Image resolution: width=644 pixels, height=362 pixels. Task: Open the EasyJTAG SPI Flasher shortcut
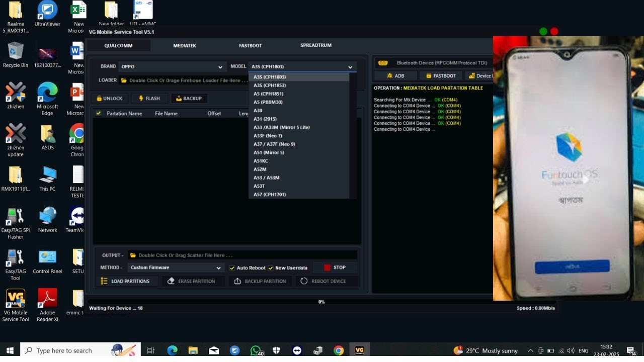pyautogui.click(x=16, y=223)
